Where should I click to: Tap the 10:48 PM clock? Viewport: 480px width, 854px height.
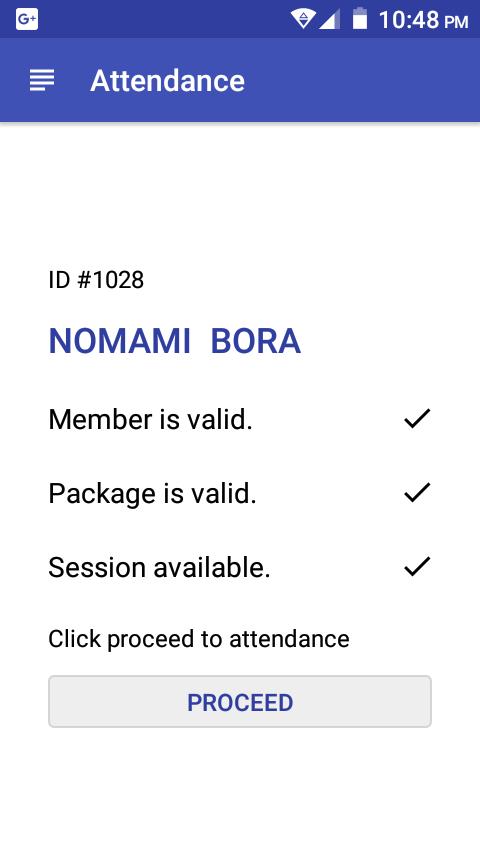click(423, 20)
